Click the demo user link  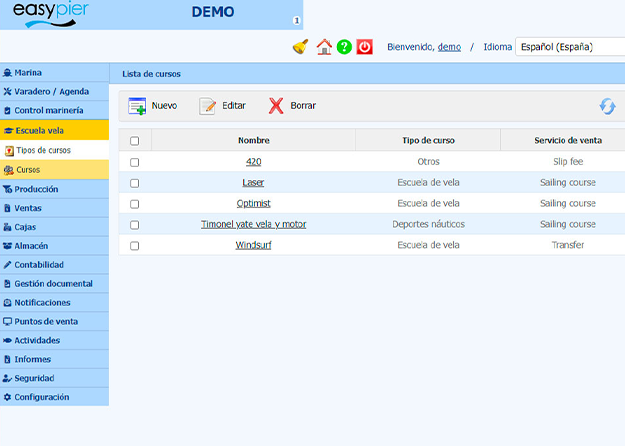[449, 47]
